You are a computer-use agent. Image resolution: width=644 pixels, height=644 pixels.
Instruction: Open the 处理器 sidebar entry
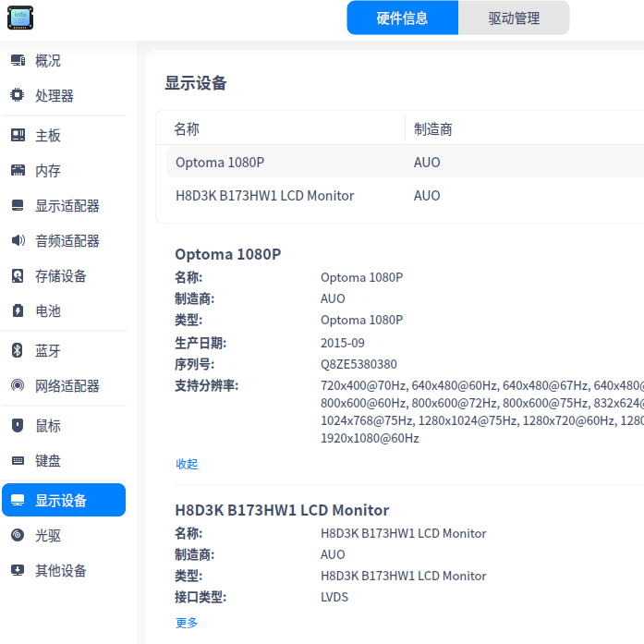[x=64, y=95]
